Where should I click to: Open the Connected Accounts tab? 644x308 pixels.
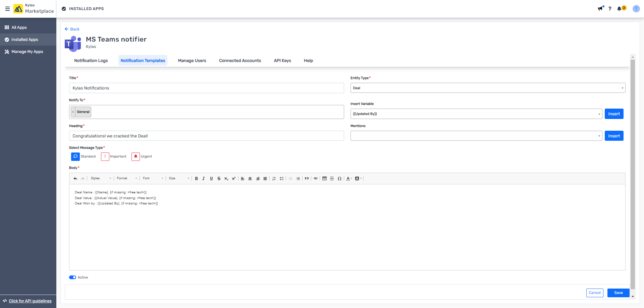tap(240, 61)
